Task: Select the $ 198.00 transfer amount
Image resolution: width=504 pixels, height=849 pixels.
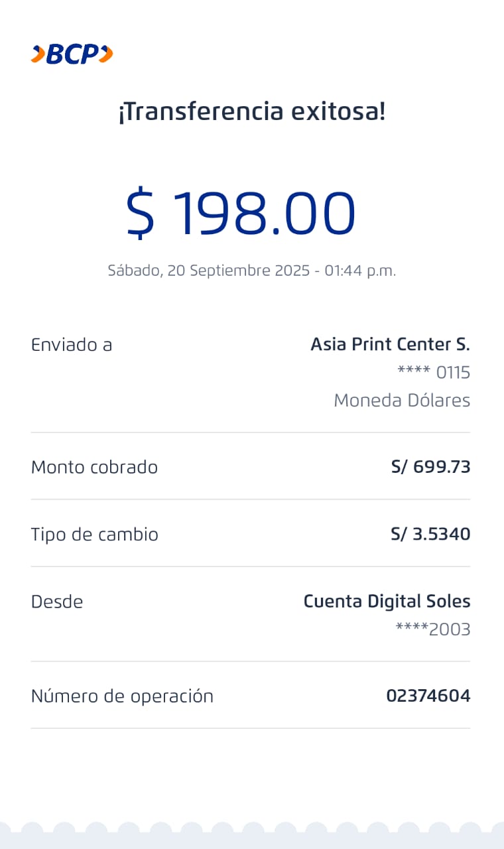Action: pos(241,213)
